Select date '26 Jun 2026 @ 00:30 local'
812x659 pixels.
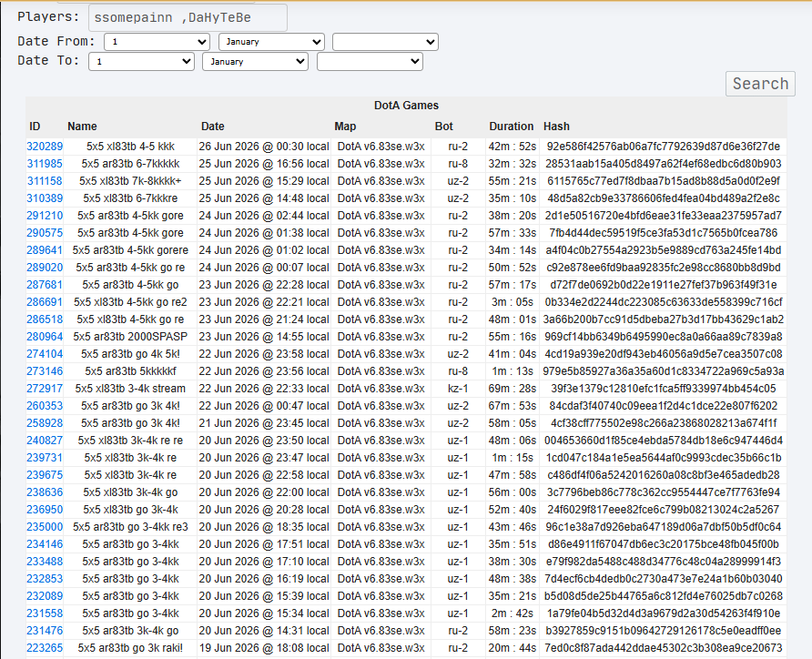coord(264,147)
